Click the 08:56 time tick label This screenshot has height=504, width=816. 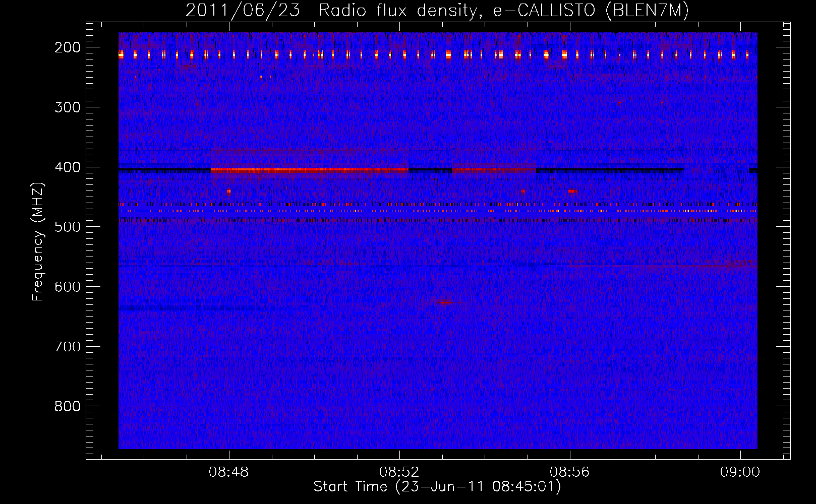pos(570,472)
